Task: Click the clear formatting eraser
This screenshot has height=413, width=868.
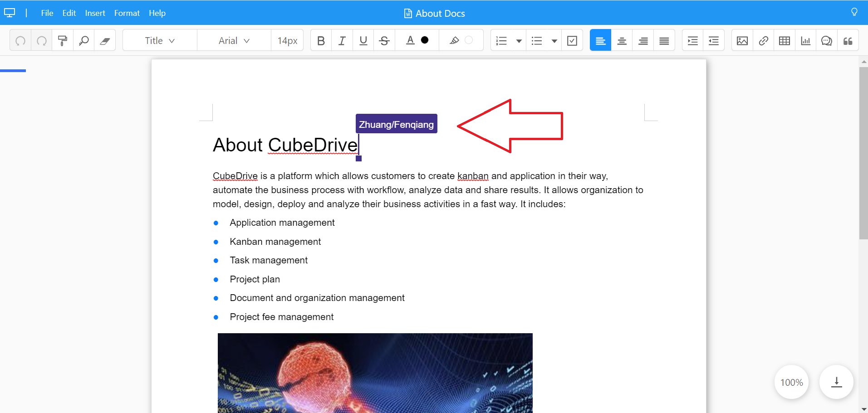Action: (x=105, y=41)
